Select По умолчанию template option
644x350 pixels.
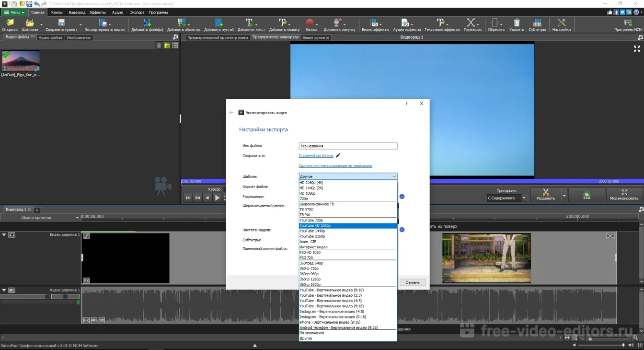click(x=348, y=333)
